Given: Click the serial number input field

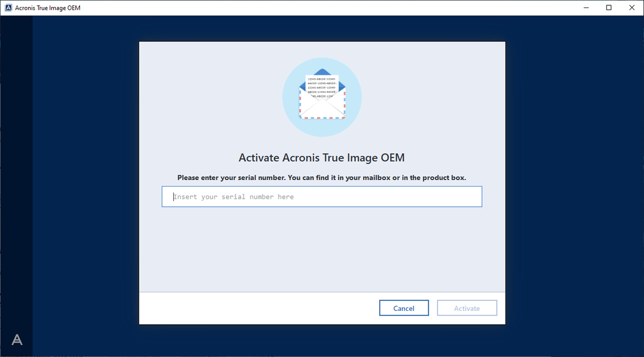Looking at the screenshot, I should click(x=321, y=197).
